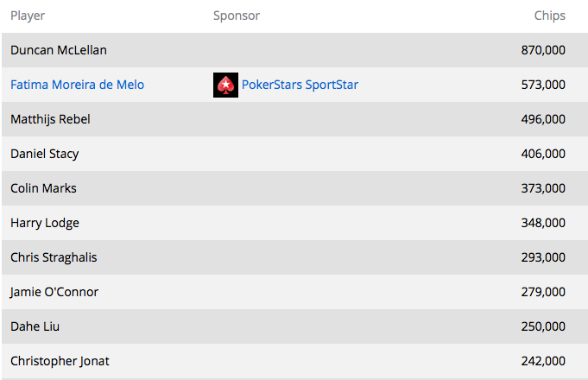The width and height of the screenshot is (588, 380).
Task: Select the Colin Marks player name
Action: [x=43, y=188]
